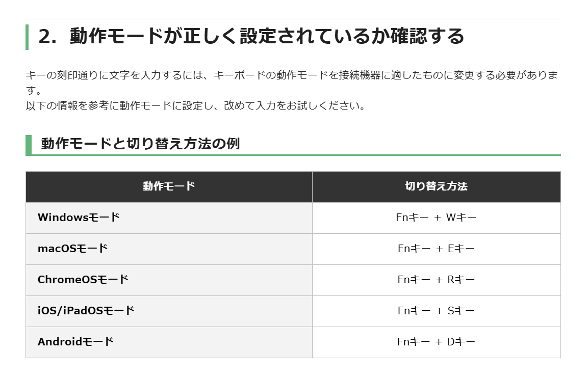This screenshot has width=588, height=378.
Task: Select the Fnキー + Eキー cell
Action: click(436, 249)
